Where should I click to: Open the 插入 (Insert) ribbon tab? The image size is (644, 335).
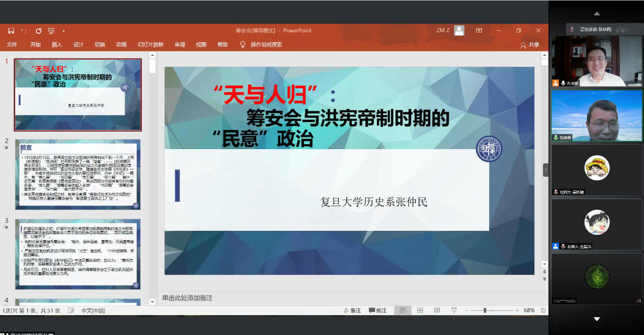click(57, 44)
